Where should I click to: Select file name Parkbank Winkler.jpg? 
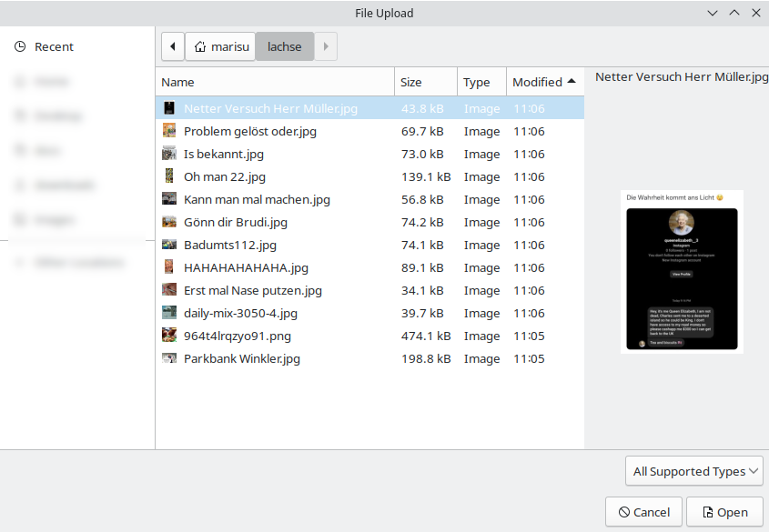pyautogui.click(x=242, y=358)
